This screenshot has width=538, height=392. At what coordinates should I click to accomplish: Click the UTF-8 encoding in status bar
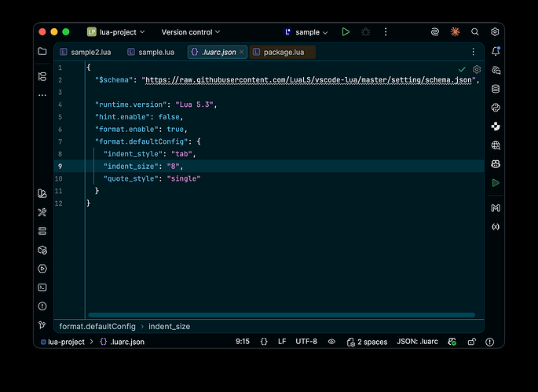(306, 342)
